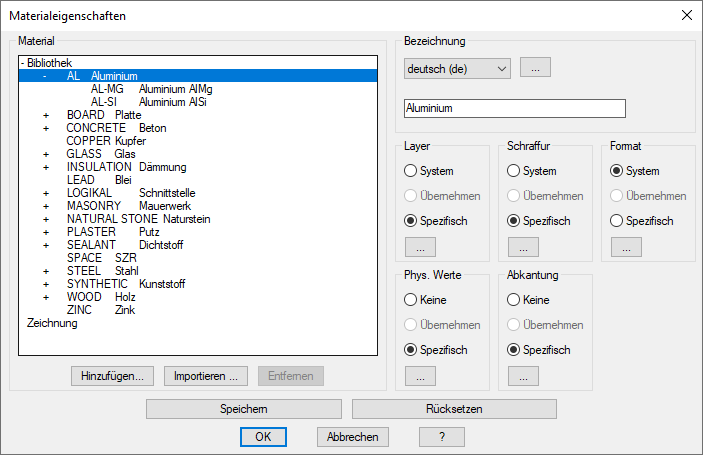Click the ellipsis button under Layer
Screen dimensions: 703x455
pos(420,247)
